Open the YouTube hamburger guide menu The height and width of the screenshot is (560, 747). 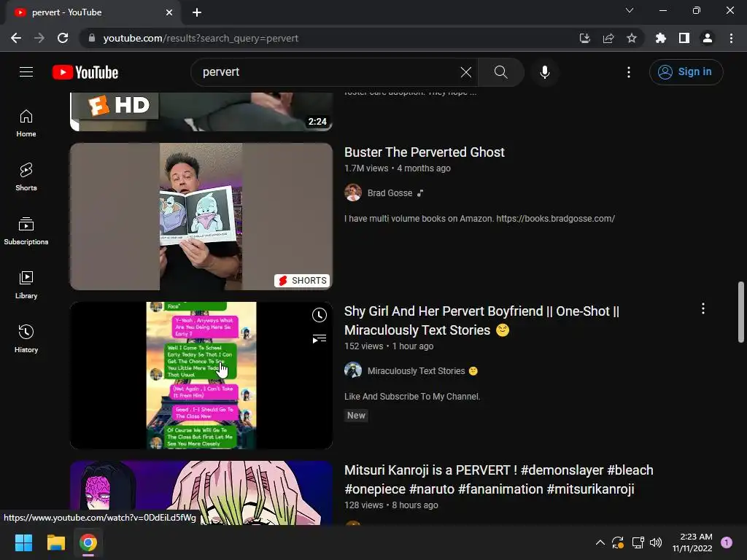pos(26,72)
